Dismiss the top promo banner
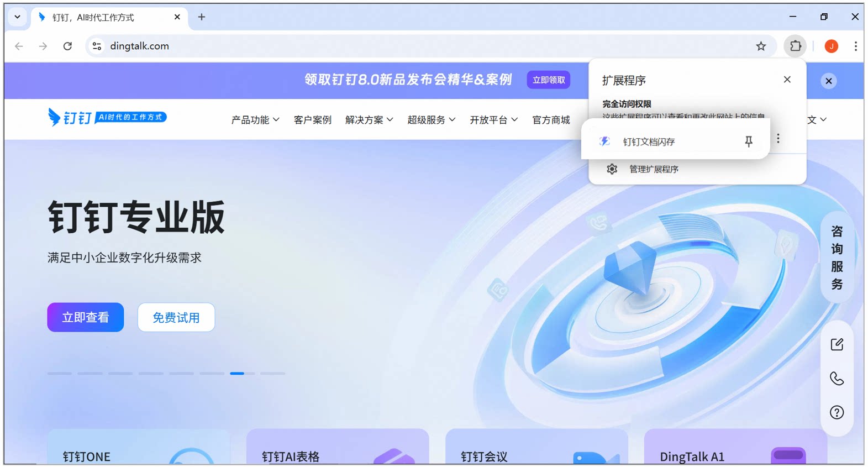Image resolution: width=868 pixels, height=467 pixels. click(828, 81)
